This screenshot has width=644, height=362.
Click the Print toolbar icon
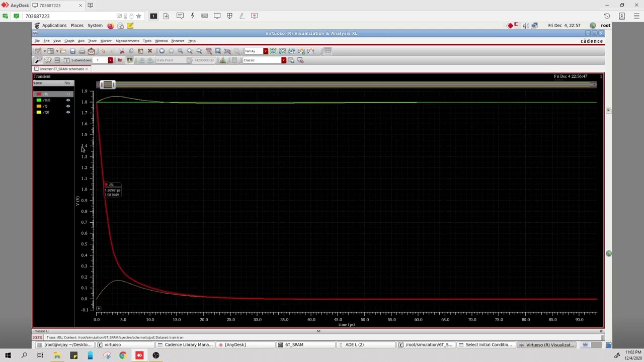pos(82,51)
